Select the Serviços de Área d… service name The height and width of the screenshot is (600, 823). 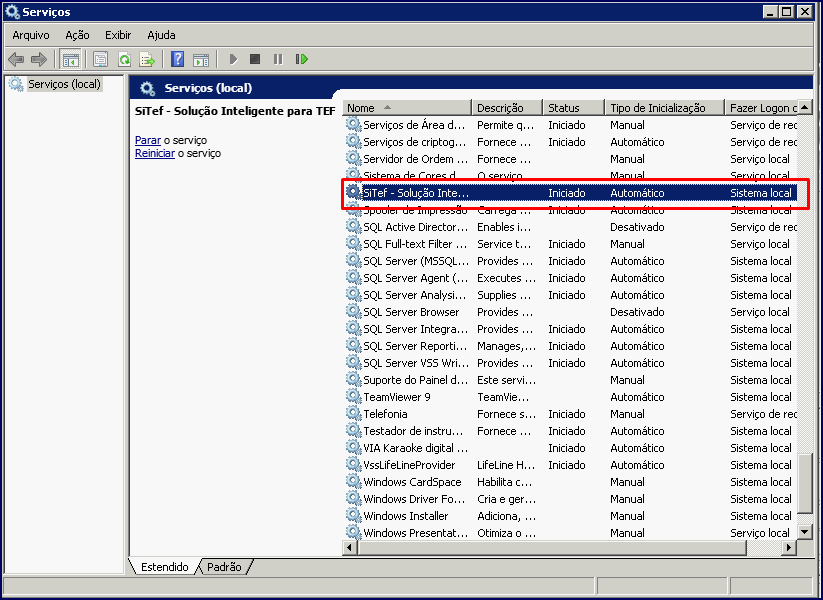tap(414, 125)
